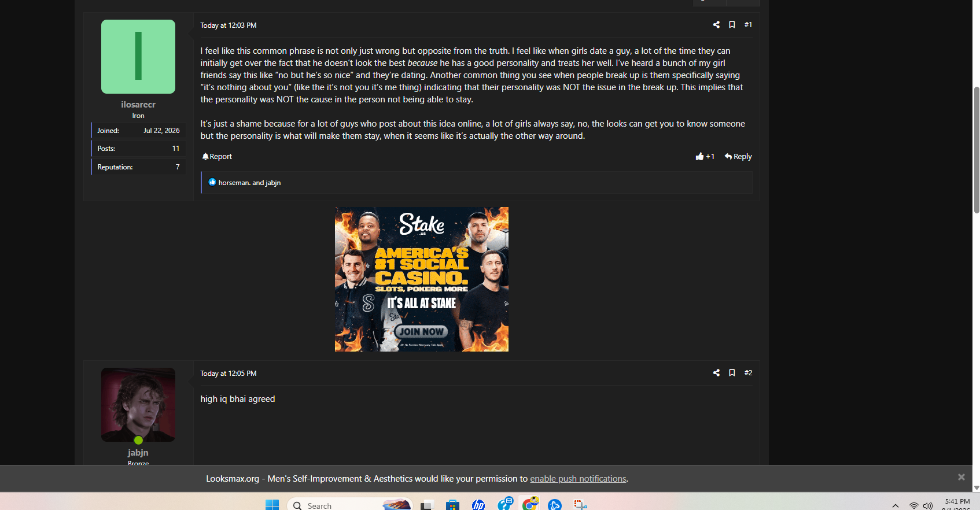Click ilosarecr's Reputation value '7'

pos(178,167)
